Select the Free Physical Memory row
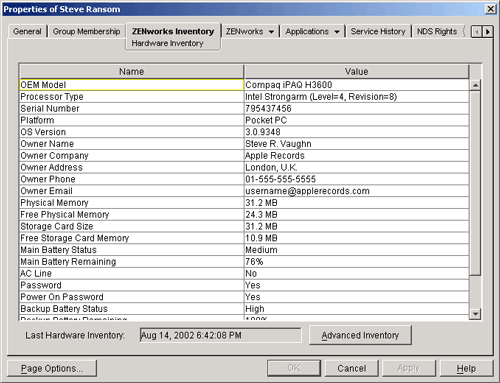The image size is (500, 383). pyautogui.click(x=131, y=215)
